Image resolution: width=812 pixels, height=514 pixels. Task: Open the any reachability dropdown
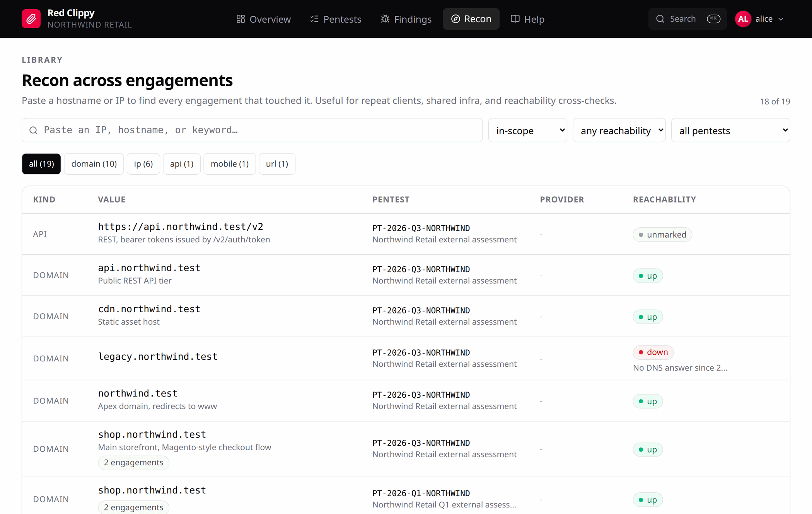[x=619, y=130]
